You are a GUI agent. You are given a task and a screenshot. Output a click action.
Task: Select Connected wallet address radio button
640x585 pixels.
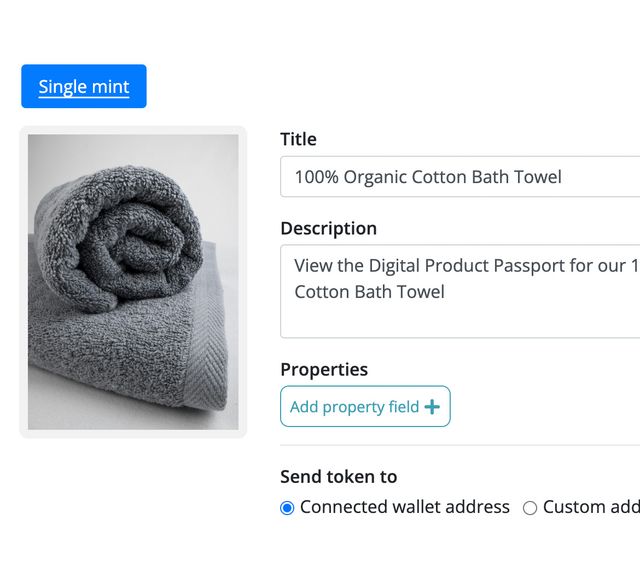pos(288,508)
